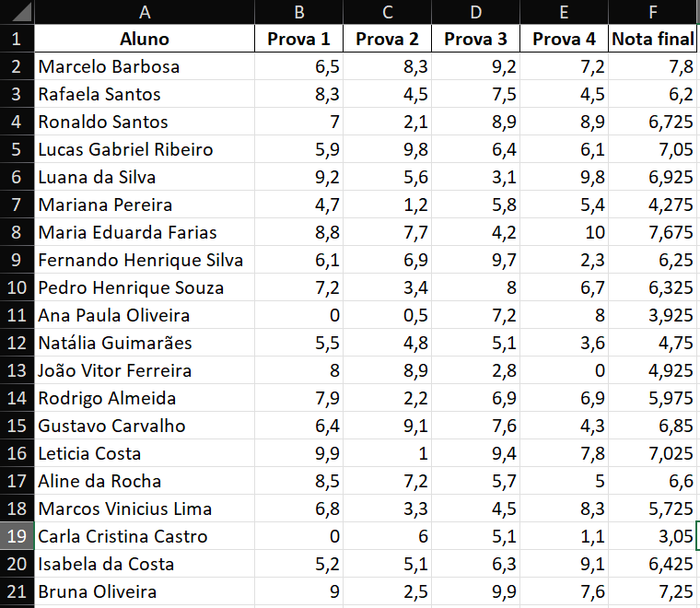Viewport: 700px width, 608px height.
Task: Click the Select All corner triangle
Action: (17, 12)
